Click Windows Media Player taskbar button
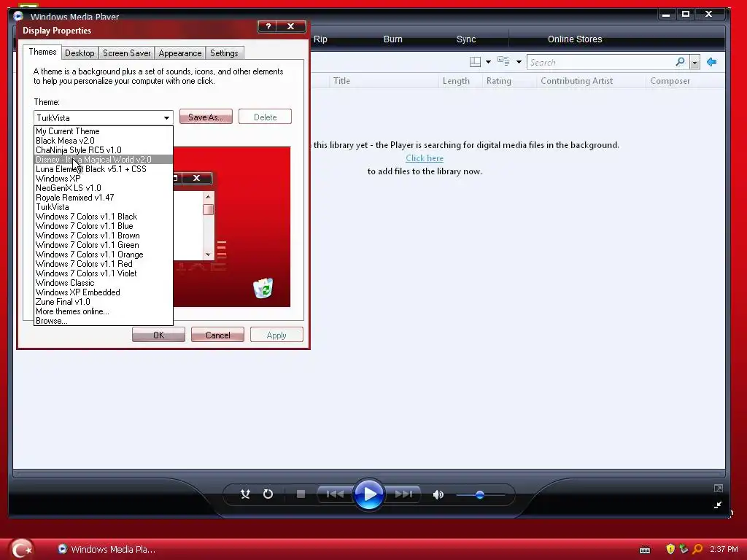The height and width of the screenshot is (560, 747). (107, 550)
